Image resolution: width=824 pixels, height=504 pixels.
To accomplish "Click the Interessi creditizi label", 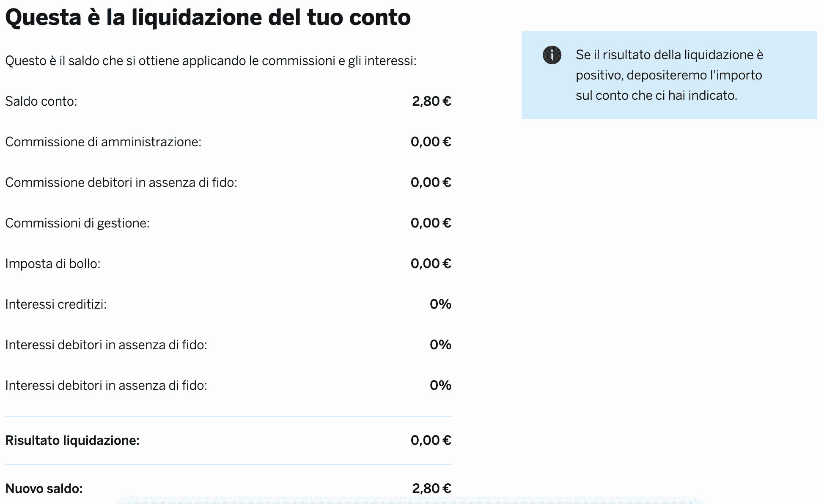I will [56, 304].
